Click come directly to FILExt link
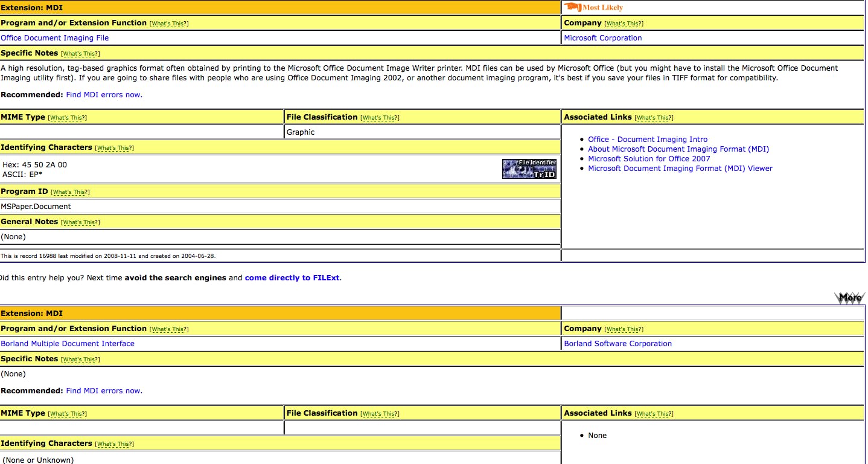 (292, 278)
